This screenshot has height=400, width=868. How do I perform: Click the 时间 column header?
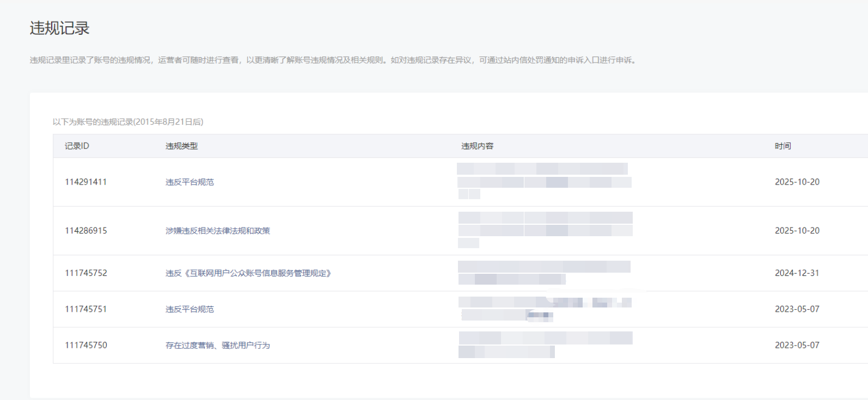(783, 146)
